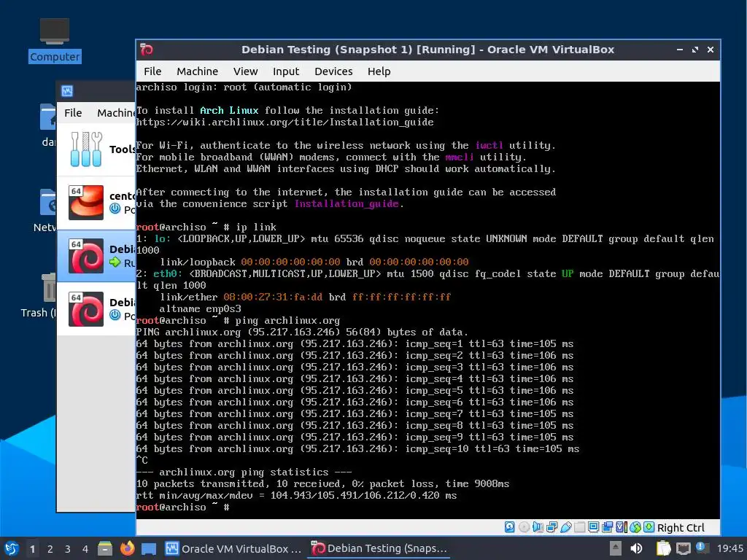
Task: Click the VirtualBox Manager title bar icon
Action: [67, 91]
